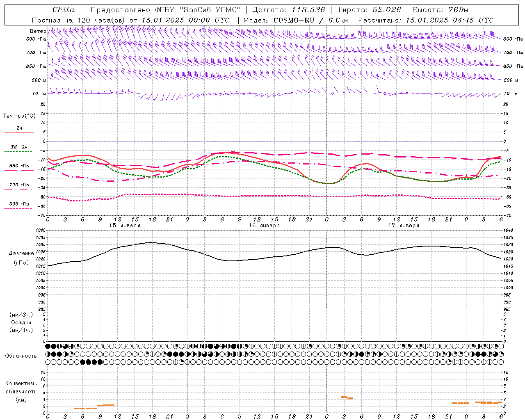The height and width of the screenshot is (420, 525).
Task: Click computed time "Рассчитано: 15.01.2025 04:45 UTC"
Action: click(426, 20)
